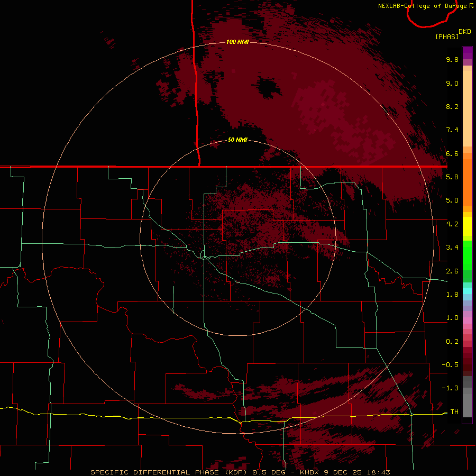Pick the bright orange band of color bar
The image size is (476, 476).
click(x=467, y=183)
